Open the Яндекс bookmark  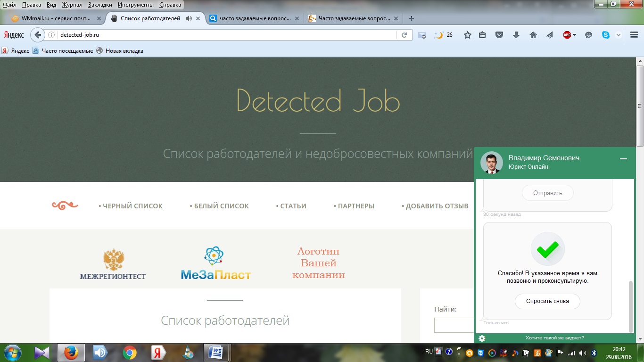[16, 50]
